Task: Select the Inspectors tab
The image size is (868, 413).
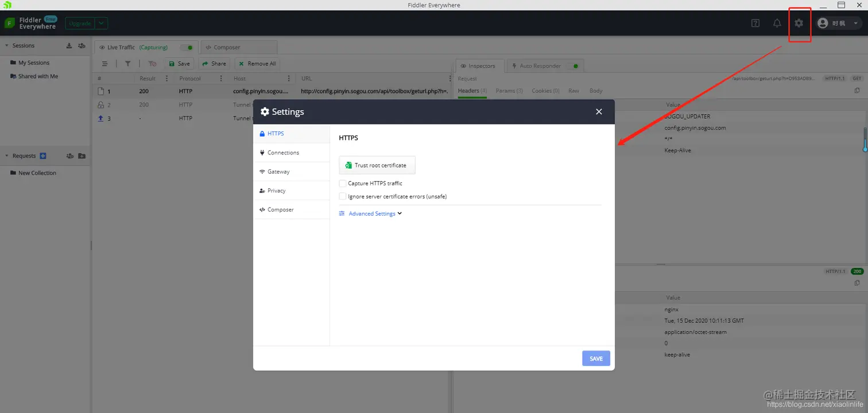Action: point(480,66)
